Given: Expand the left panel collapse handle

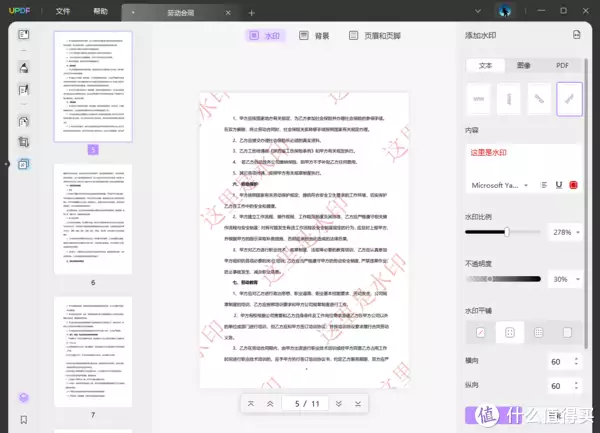Looking at the screenshot, I should tap(6, 164).
